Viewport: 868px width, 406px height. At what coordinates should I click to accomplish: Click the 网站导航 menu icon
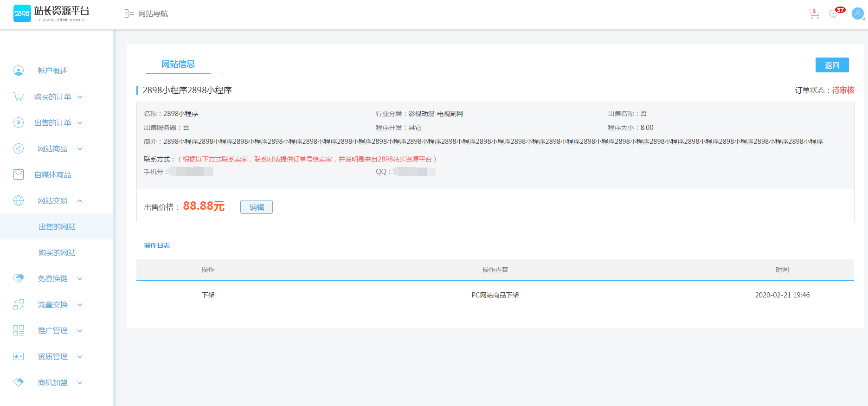[129, 14]
